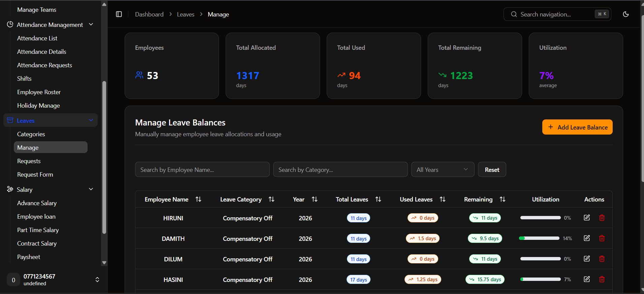Open Holiday Manage
644x294 pixels.
[38, 106]
